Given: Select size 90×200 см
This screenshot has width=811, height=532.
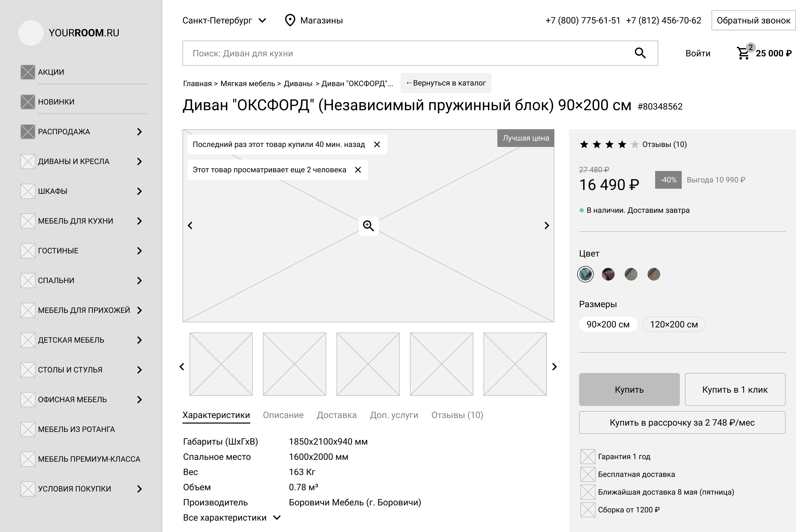Looking at the screenshot, I should tap(608, 324).
